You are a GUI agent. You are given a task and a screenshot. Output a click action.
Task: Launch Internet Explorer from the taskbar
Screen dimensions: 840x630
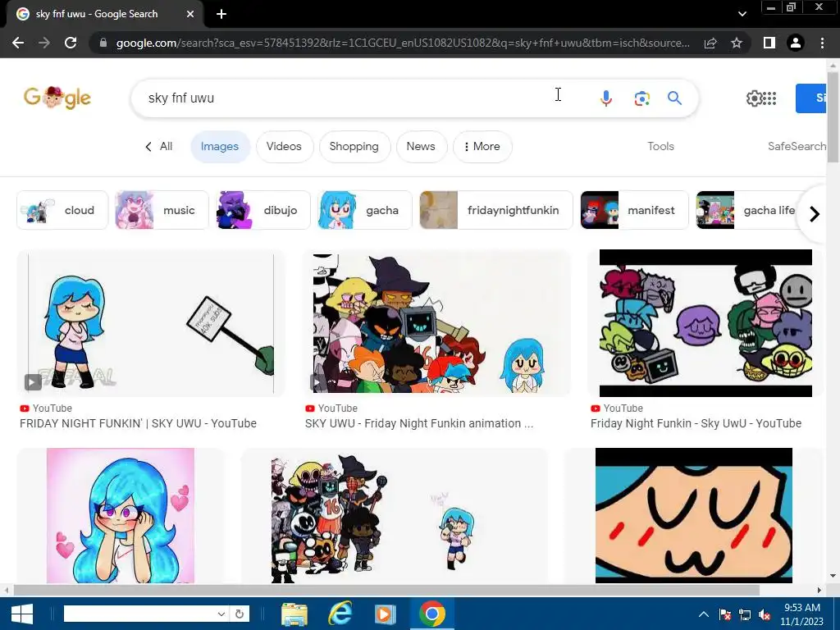coord(339,614)
